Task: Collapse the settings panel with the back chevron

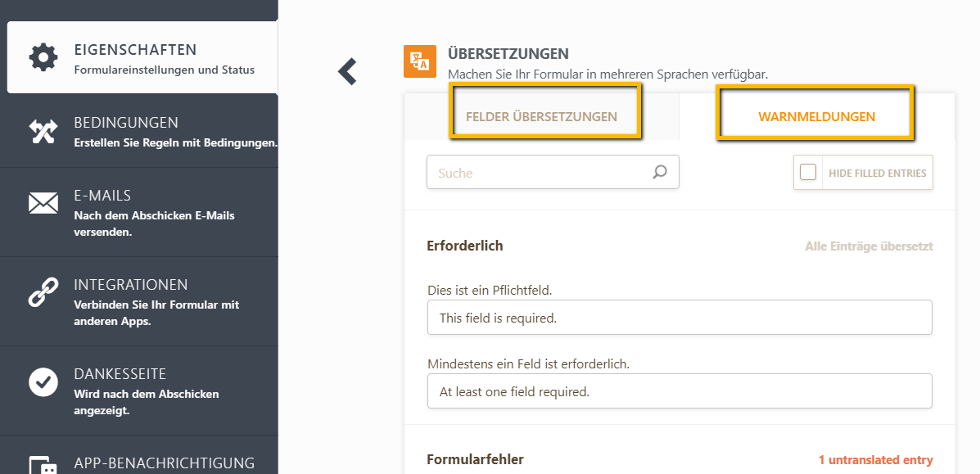Action: point(346,71)
